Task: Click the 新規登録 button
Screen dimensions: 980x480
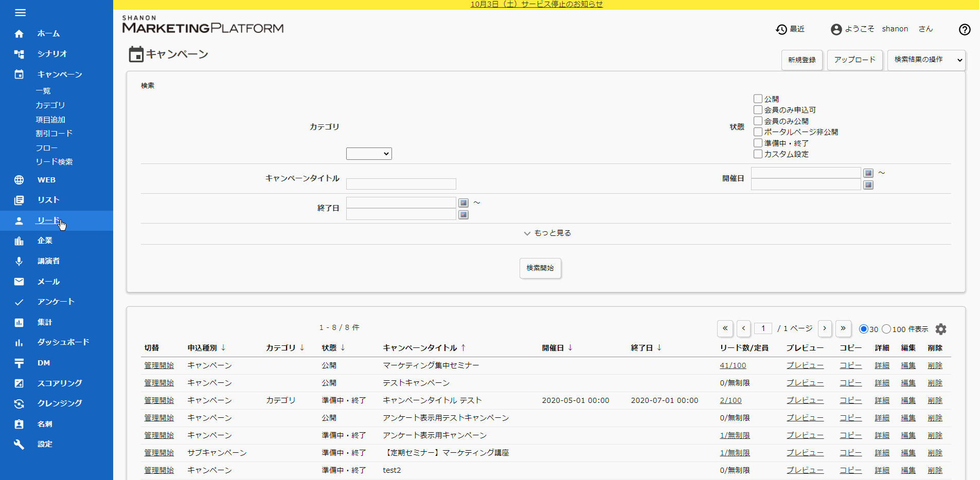Action: (802, 60)
